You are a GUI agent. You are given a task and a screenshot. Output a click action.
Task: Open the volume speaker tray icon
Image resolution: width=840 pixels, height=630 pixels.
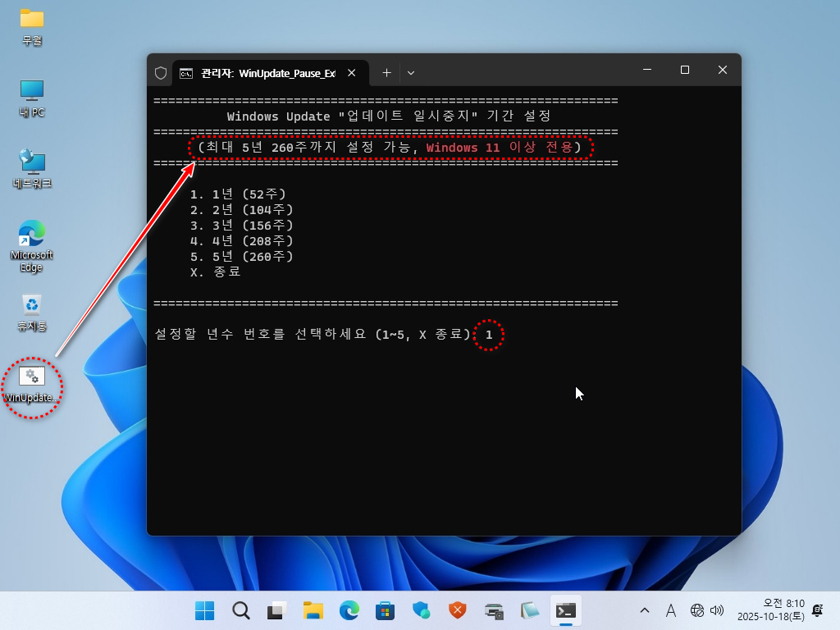[x=717, y=610]
